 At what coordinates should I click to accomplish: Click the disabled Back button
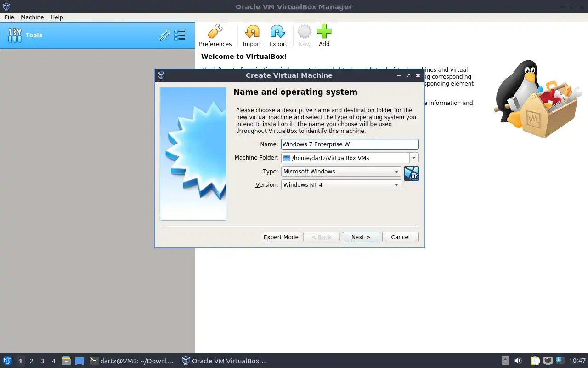tap(322, 237)
